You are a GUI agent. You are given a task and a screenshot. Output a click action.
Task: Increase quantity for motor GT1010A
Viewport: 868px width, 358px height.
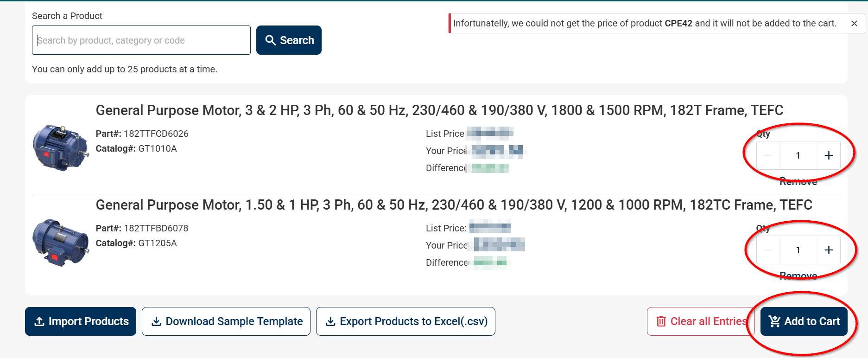[x=829, y=155]
